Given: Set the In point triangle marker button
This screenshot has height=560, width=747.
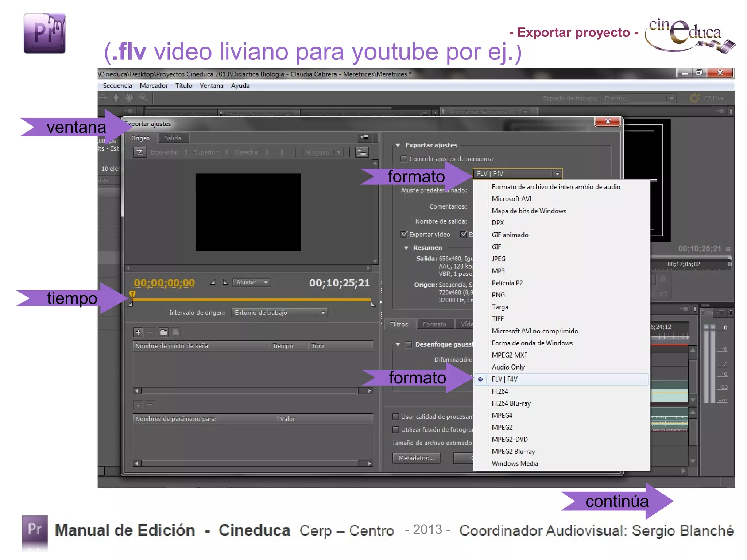Looking at the screenshot, I should click(x=213, y=282).
